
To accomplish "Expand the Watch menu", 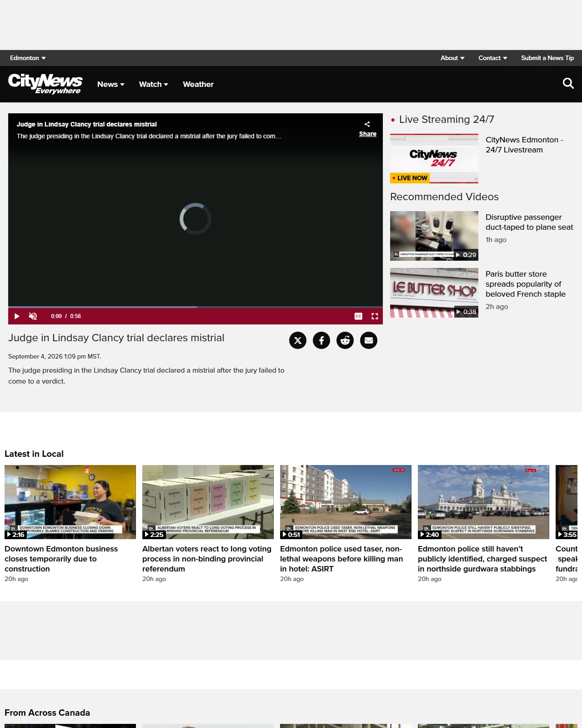I will tap(154, 84).
